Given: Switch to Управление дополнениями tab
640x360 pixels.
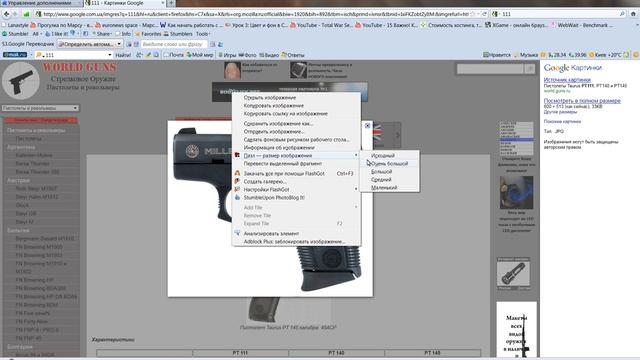Looking at the screenshot, I should coord(41,3).
